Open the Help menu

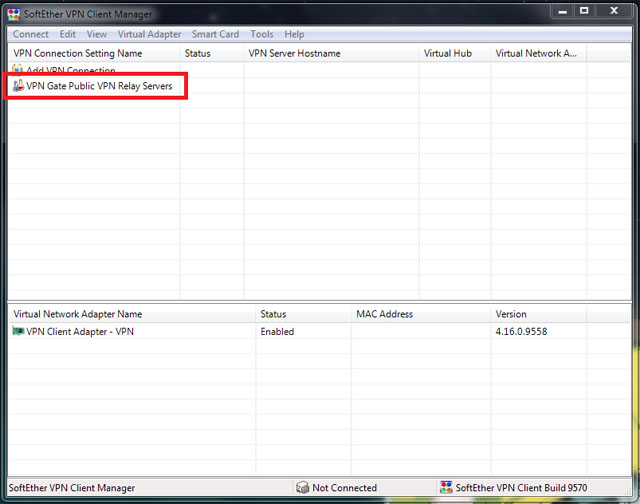click(294, 34)
